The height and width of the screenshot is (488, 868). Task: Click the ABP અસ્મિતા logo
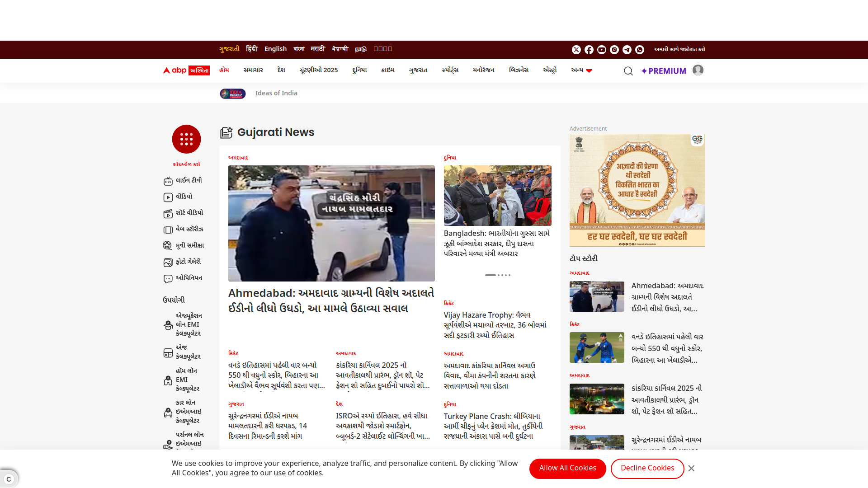coord(185,70)
